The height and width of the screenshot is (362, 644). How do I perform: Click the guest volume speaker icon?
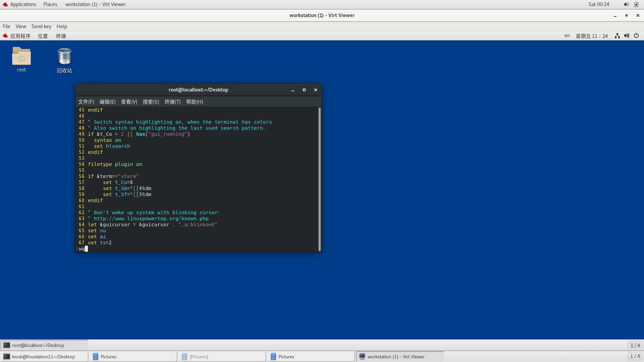(627, 36)
